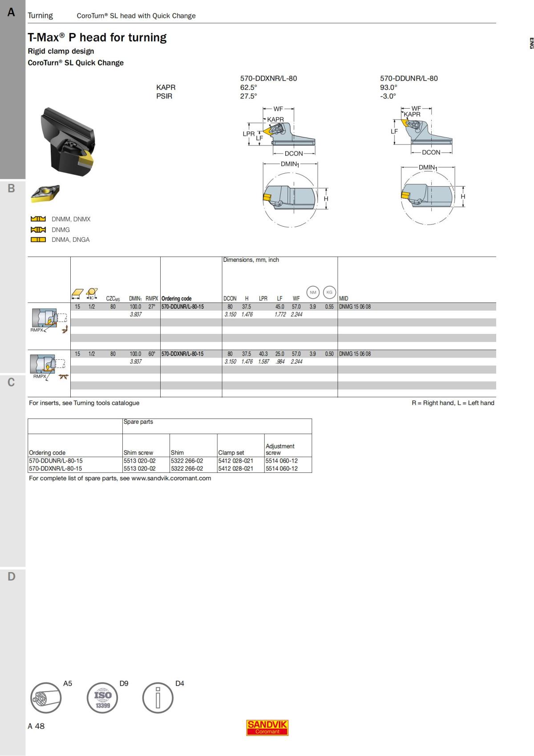Click the MIID column header
The width and height of the screenshot is (534, 756).
pos(344,299)
